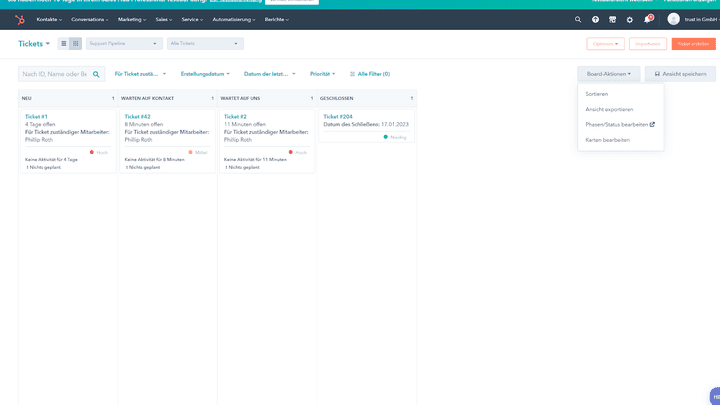Click the upgrade arrow icon in top bar
Image resolution: width=720 pixels, height=405 pixels.
pyautogui.click(x=595, y=19)
